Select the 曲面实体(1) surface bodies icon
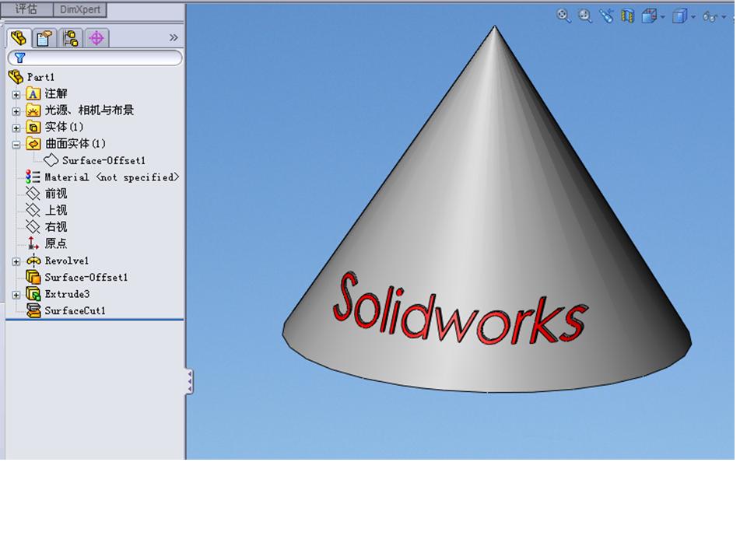Image resolution: width=747 pixels, height=560 pixels. tap(33, 143)
